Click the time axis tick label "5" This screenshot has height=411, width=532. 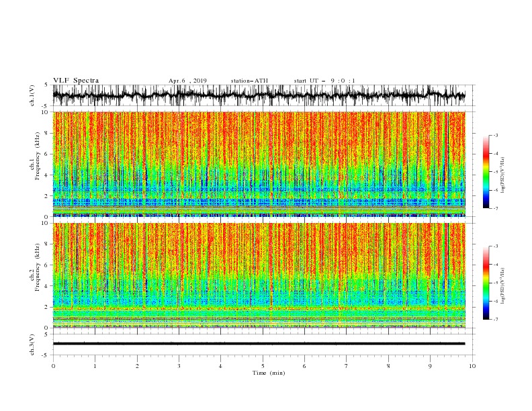tap(263, 366)
